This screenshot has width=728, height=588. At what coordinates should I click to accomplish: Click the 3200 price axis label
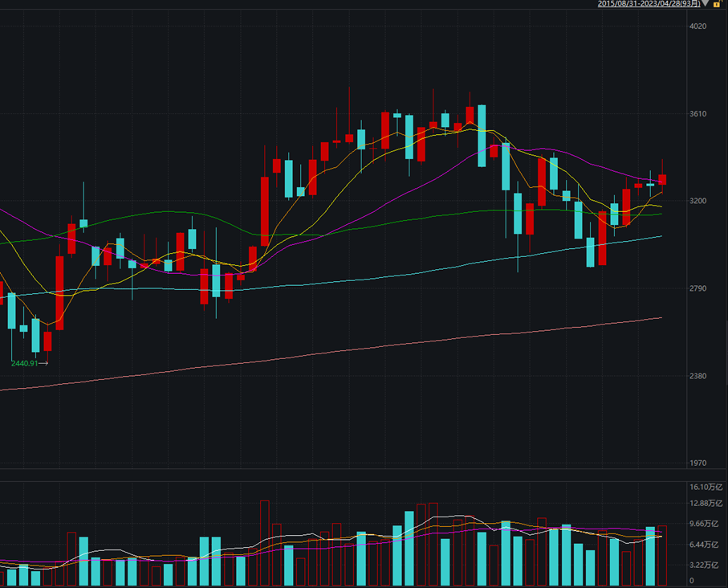click(x=697, y=201)
